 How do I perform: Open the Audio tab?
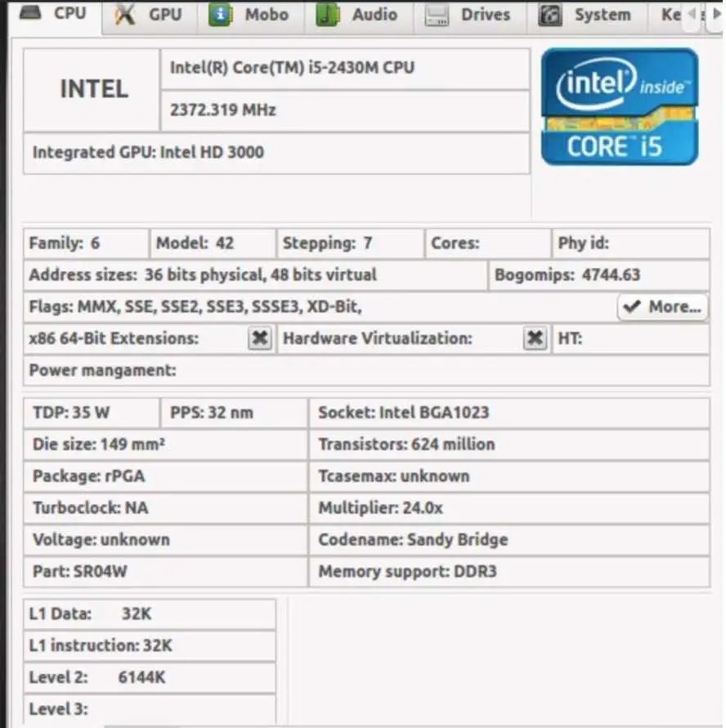coord(357,16)
